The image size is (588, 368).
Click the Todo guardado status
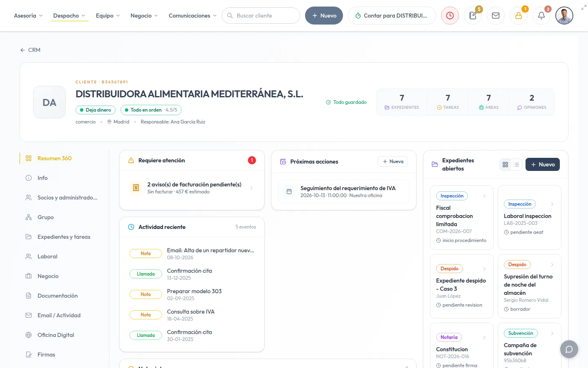[346, 102]
